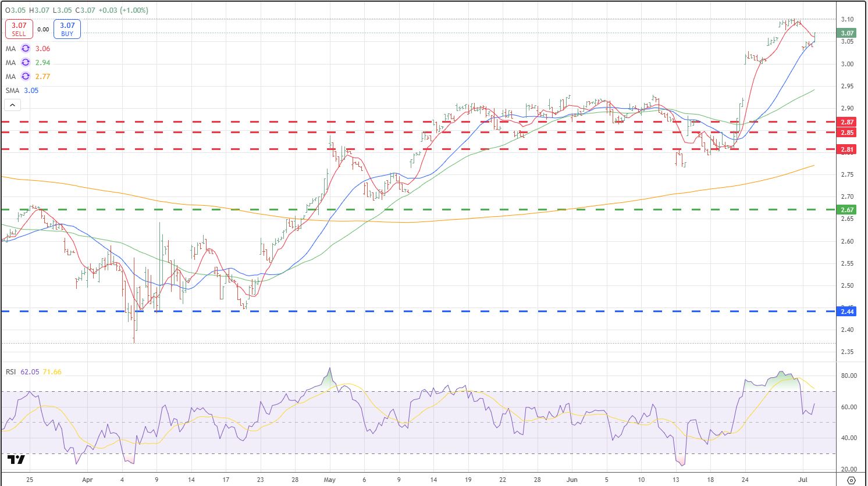This screenshot has width=868, height=486.
Task: Click refresh icon beside MA 3.06
Action: click(x=26, y=49)
